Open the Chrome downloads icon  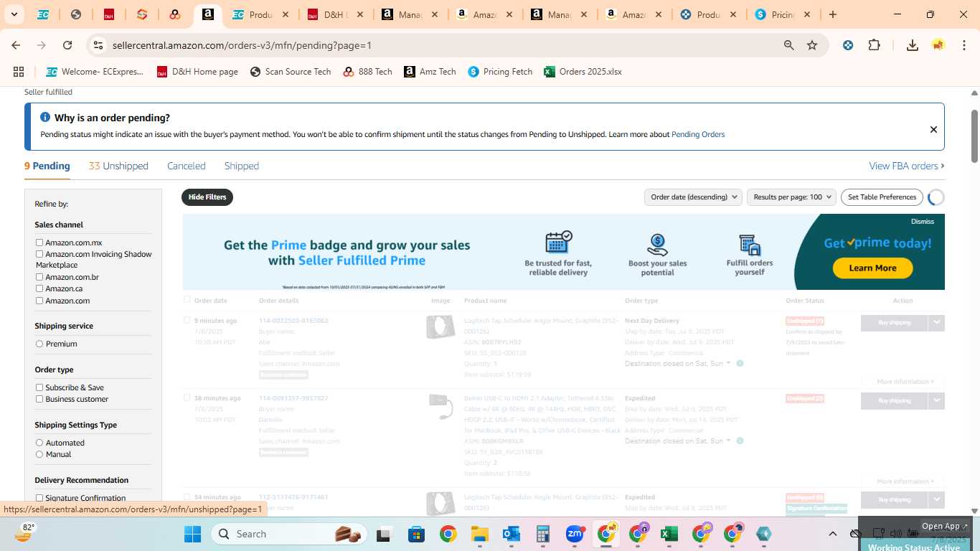pyautogui.click(x=913, y=45)
